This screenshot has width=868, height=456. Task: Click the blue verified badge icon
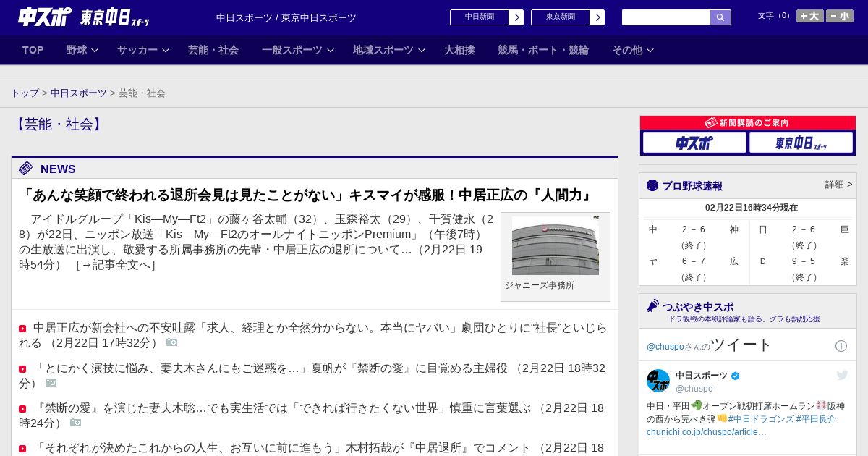(x=736, y=376)
